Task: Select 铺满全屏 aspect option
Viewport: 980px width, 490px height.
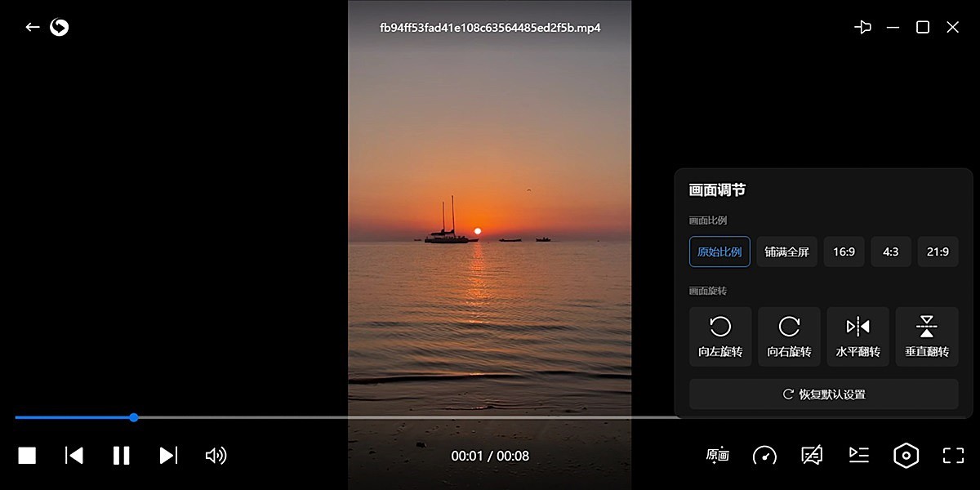Action: click(786, 252)
